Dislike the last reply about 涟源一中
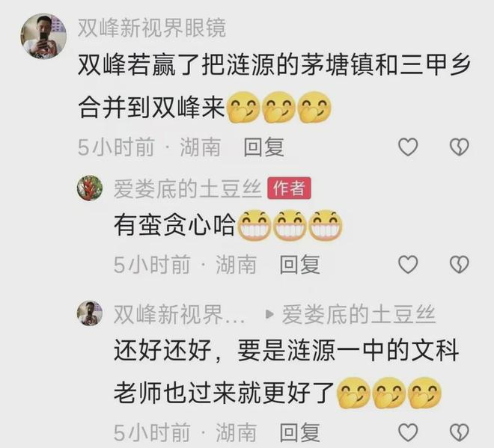Image resolution: width=494 pixels, height=448 pixels. (x=459, y=432)
